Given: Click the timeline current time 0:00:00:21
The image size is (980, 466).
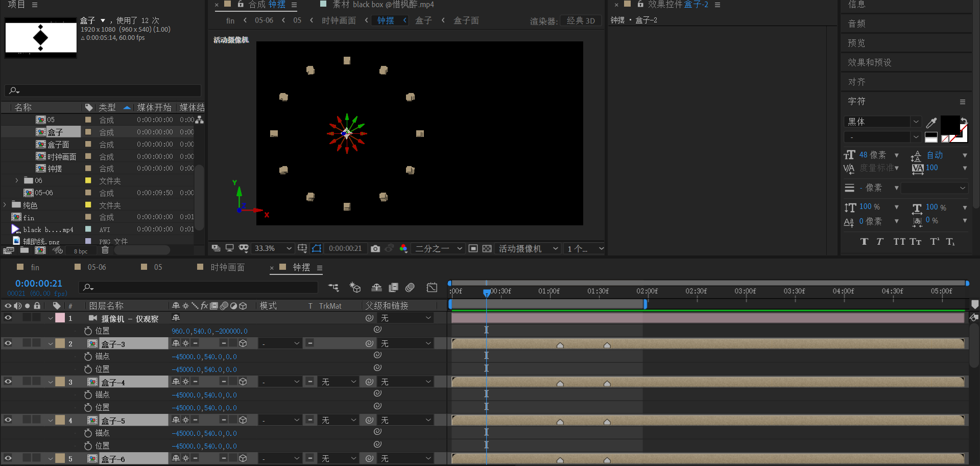Looking at the screenshot, I should point(39,284).
